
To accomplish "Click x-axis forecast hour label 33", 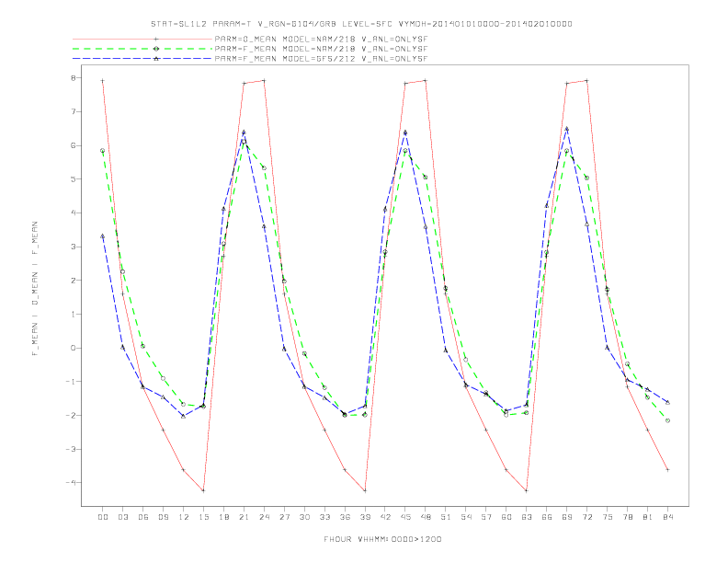I will tap(324, 517).
